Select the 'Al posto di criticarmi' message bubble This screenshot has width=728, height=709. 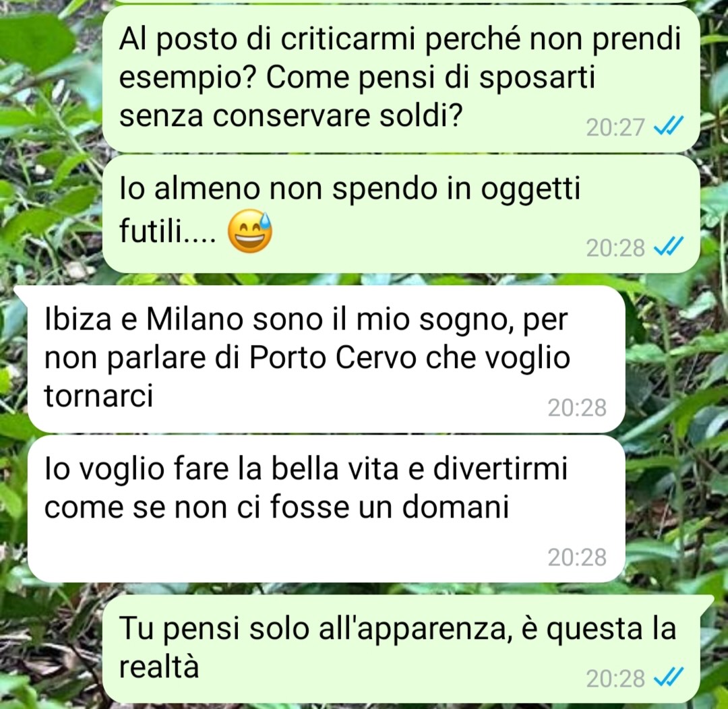[401, 78]
